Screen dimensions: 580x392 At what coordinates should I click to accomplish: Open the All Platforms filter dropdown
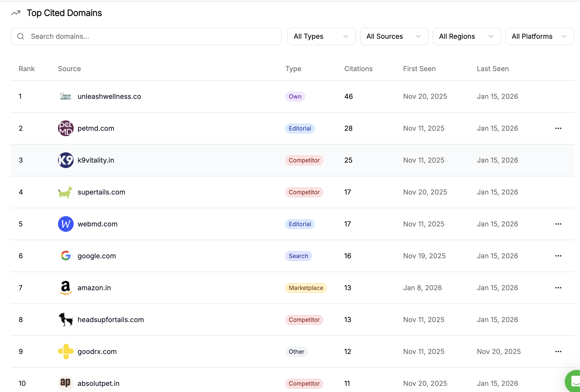(x=539, y=36)
